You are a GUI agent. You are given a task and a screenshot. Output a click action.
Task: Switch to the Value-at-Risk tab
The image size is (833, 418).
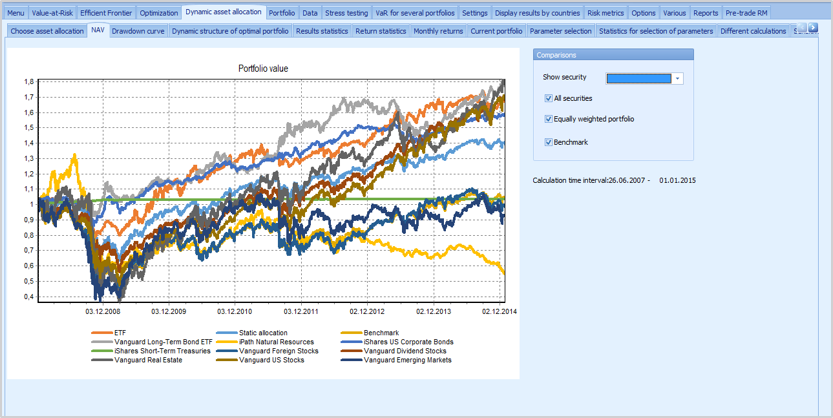(52, 13)
